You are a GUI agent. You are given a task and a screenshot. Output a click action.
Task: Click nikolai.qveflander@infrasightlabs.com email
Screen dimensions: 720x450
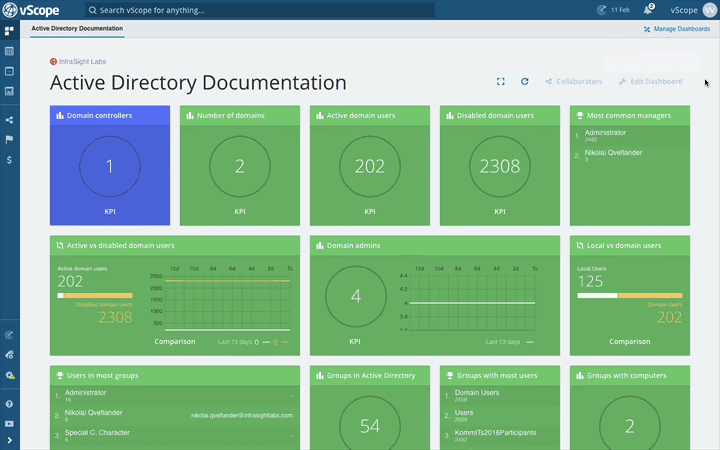coord(242,416)
